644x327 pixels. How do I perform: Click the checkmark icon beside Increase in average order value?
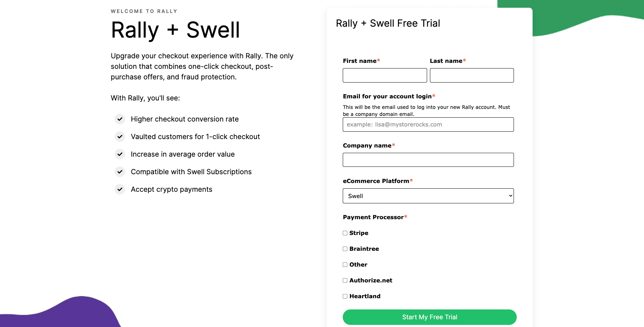(120, 154)
